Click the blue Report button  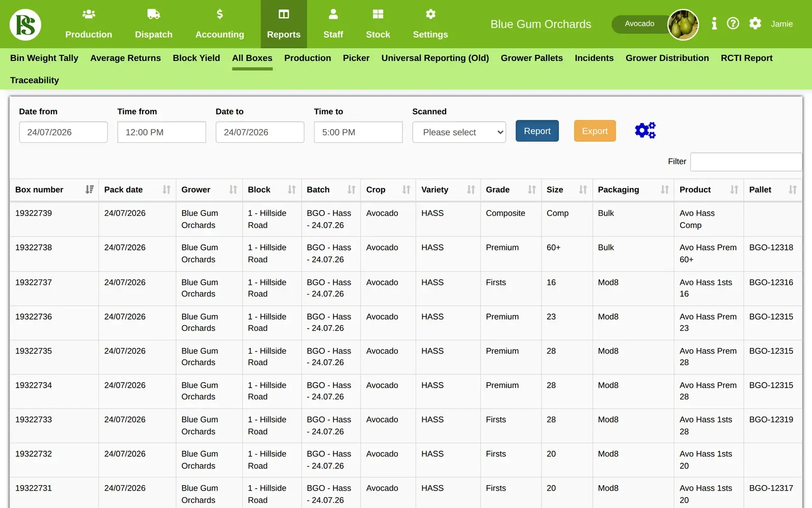pyautogui.click(x=537, y=131)
